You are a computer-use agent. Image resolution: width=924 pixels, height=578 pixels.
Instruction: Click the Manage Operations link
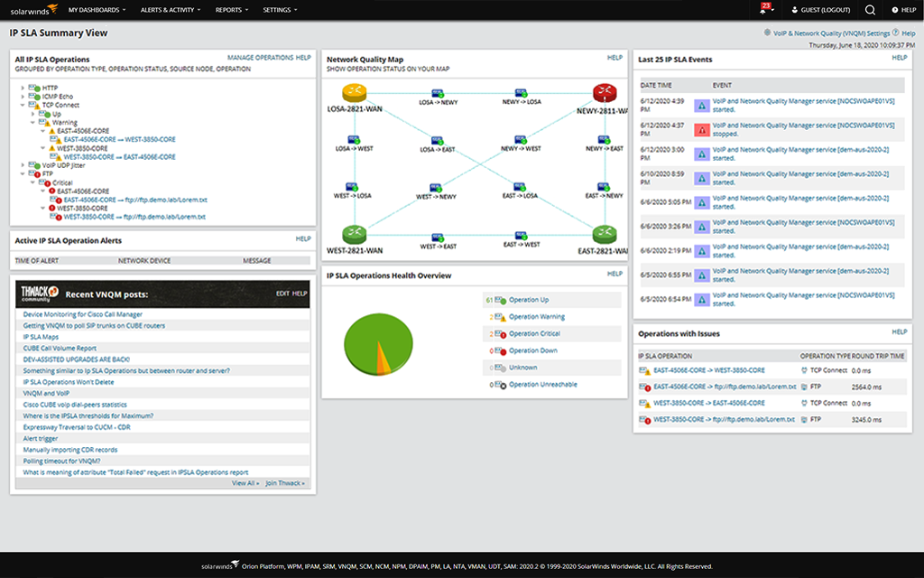pos(260,58)
